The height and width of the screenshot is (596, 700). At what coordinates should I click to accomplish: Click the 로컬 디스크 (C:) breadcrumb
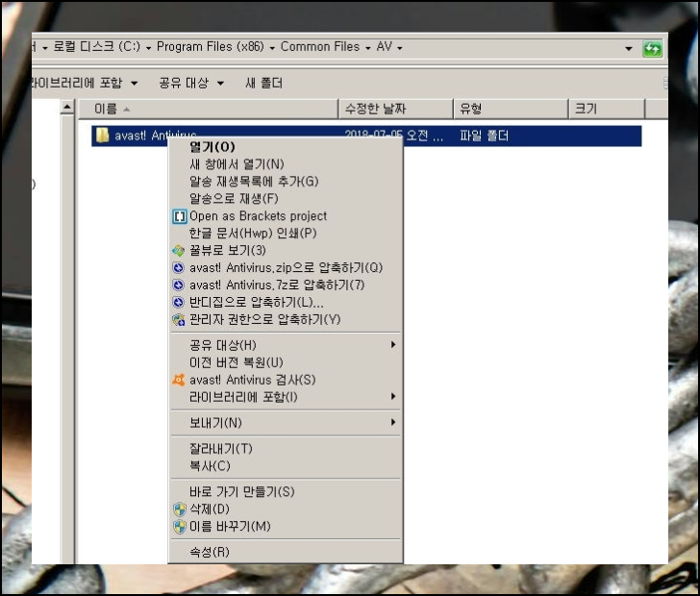coord(97,47)
